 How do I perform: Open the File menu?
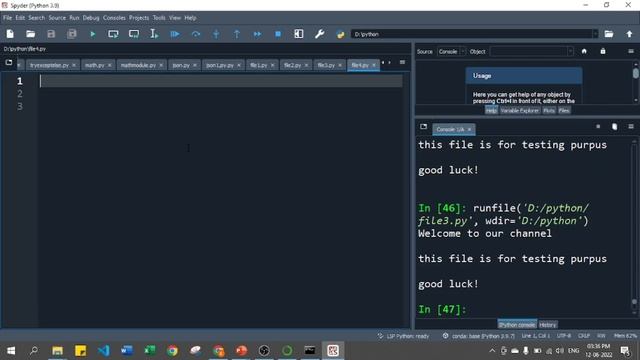point(7,18)
